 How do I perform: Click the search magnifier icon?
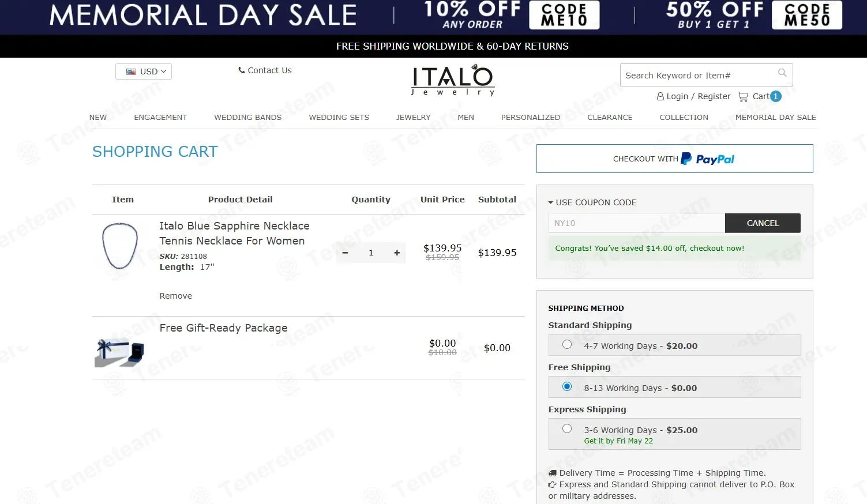click(782, 73)
